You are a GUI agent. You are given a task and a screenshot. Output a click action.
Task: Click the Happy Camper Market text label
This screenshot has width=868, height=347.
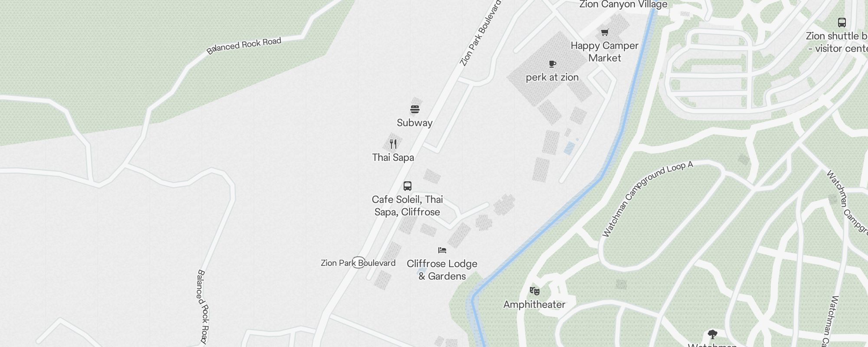(605, 52)
